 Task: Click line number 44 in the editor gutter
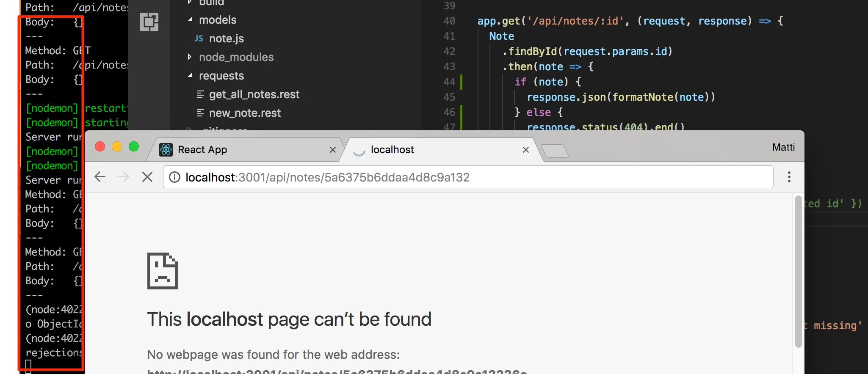449,82
